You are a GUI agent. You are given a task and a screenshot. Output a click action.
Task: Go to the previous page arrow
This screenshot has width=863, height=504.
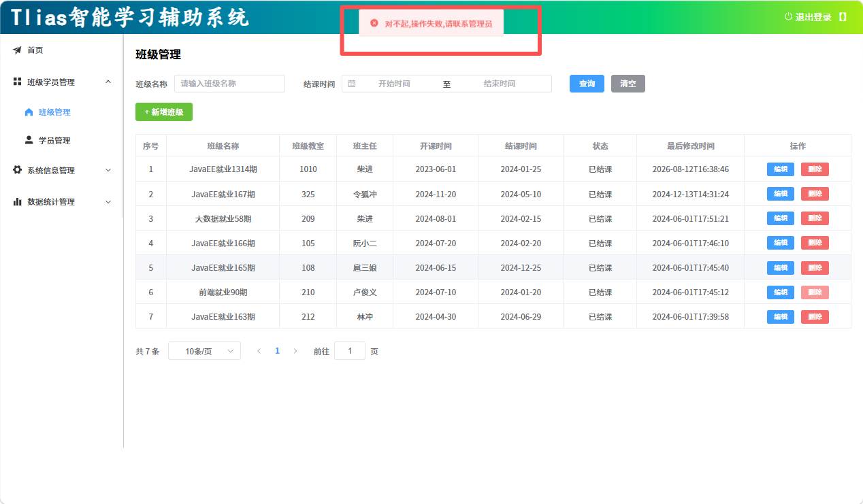[x=259, y=351]
